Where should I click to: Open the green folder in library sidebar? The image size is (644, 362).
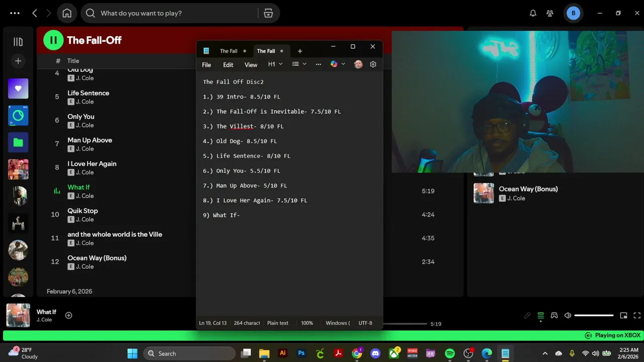click(18, 142)
